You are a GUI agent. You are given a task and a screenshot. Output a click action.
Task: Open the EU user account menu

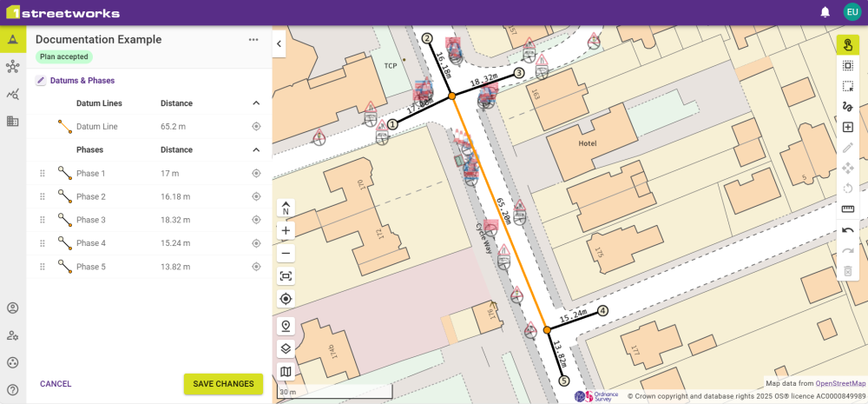pyautogui.click(x=852, y=12)
